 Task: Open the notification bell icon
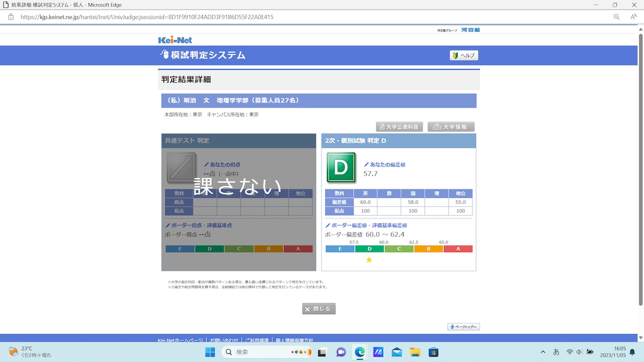point(632,352)
